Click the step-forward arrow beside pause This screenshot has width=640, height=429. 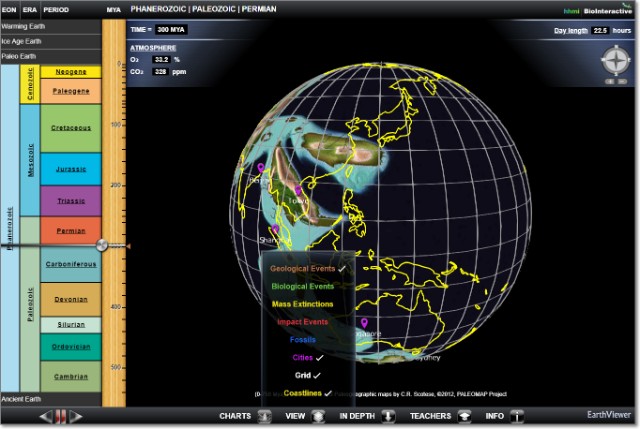pos(77,415)
